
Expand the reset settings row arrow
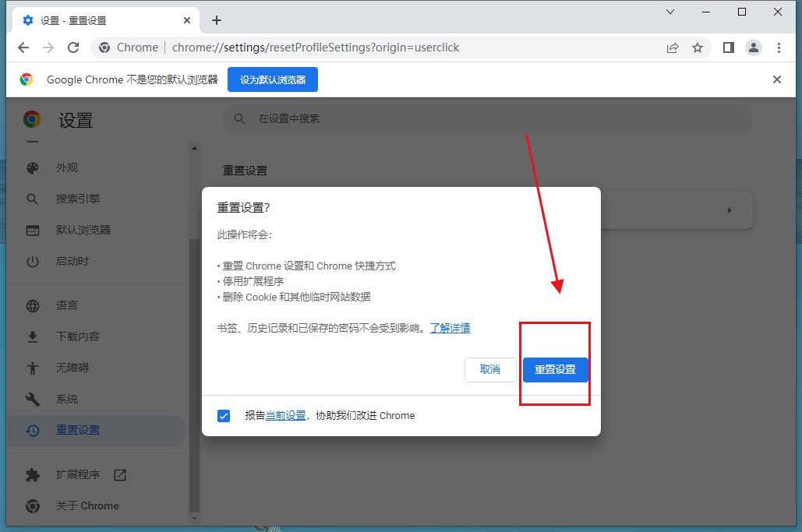coord(730,210)
